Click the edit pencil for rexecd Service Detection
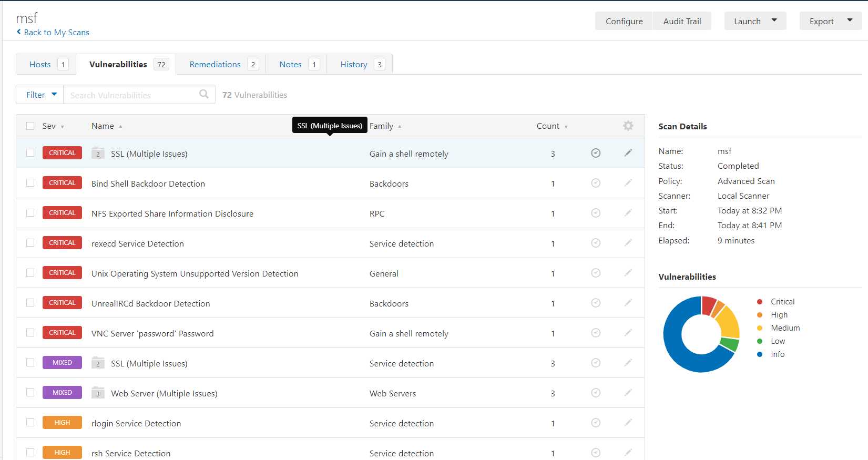Image resolution: width=868 pixels, height=460 pixels. click(x=628, y=243)
